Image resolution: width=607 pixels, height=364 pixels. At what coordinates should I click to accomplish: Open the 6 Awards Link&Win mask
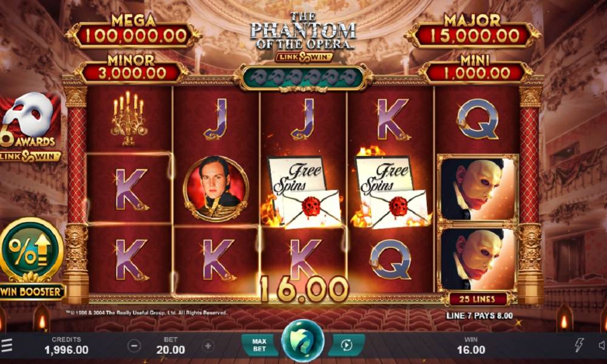30,127
